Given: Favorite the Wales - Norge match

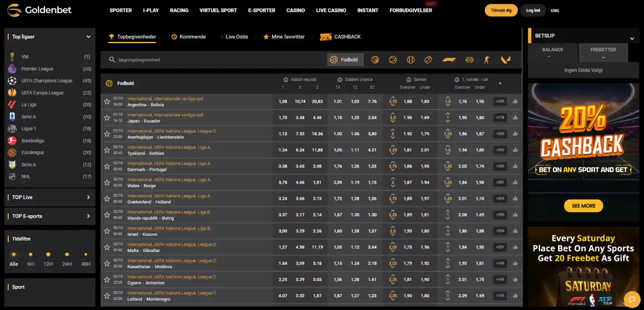Looking at the screenshot, I should tap(107, 183).
